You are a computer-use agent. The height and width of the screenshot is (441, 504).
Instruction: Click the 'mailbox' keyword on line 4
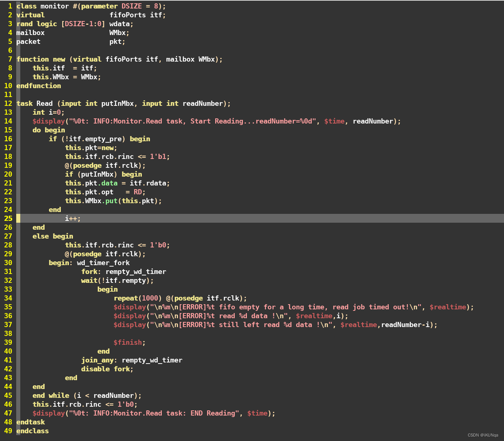click(x=30, y=33)
